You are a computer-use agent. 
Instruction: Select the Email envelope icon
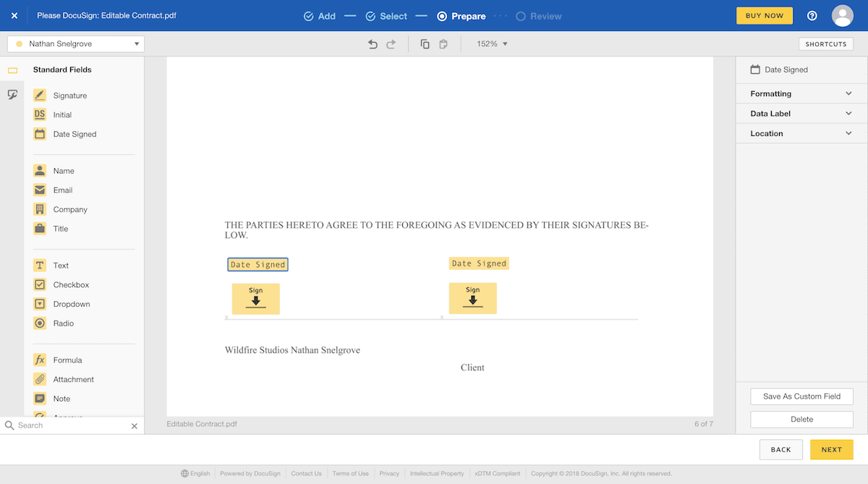pos(40,190)
